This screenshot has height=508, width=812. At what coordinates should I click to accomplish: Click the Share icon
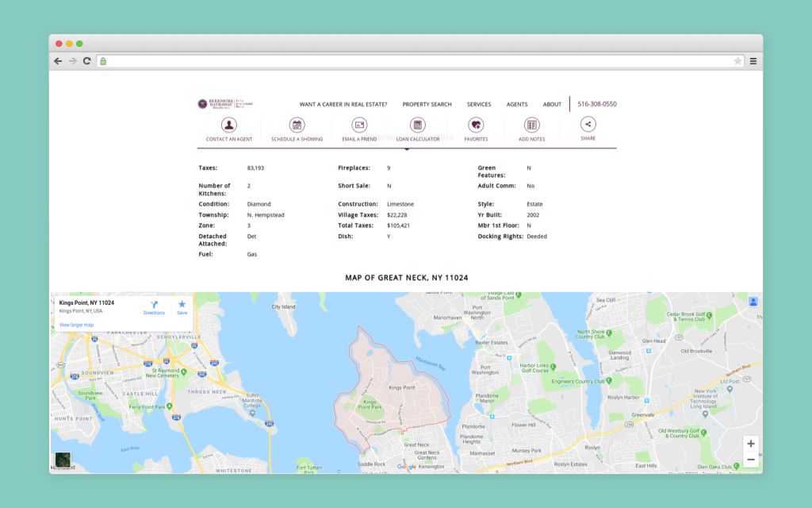click(x=588, y=124)
